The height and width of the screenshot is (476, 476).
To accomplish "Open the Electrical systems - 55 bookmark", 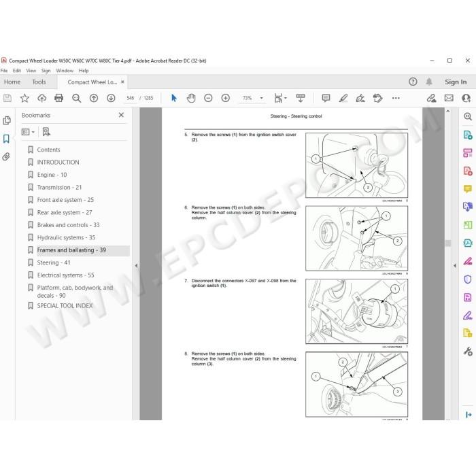I will point(65,275).
